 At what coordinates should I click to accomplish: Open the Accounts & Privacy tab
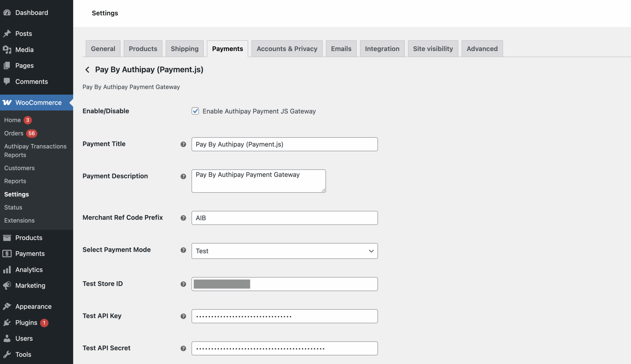tap(287, 49)
